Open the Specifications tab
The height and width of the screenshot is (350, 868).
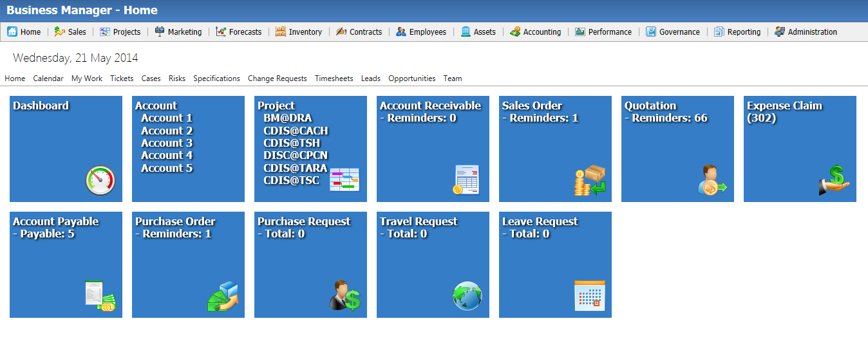(x=217, y=78)
